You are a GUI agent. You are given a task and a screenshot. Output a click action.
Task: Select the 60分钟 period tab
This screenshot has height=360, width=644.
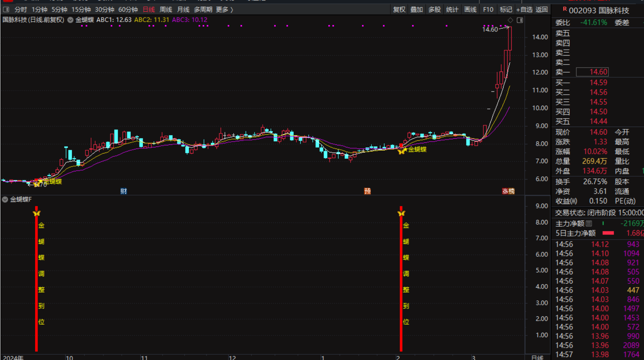coord(128,9)
